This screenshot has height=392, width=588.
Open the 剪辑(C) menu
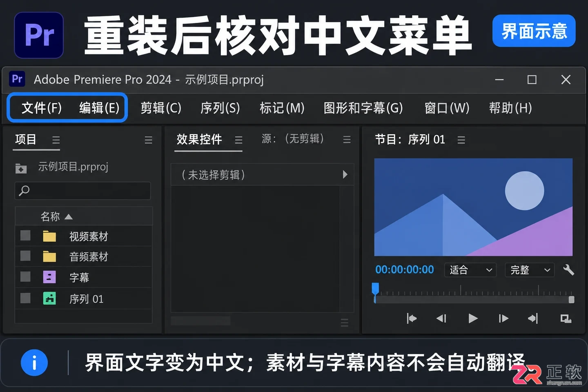pyautogui.click(x=161, y=108)
